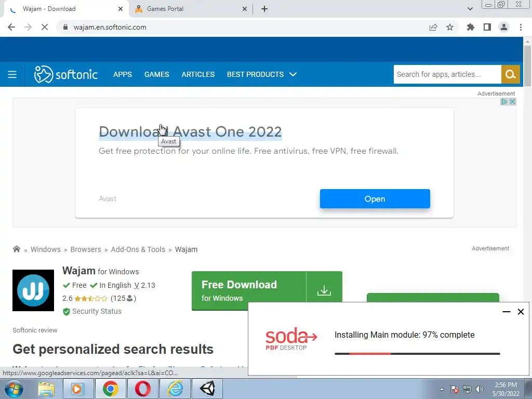Click the network tray icon
This screenshot has width=532, height=399.
(x=467, y=389)
